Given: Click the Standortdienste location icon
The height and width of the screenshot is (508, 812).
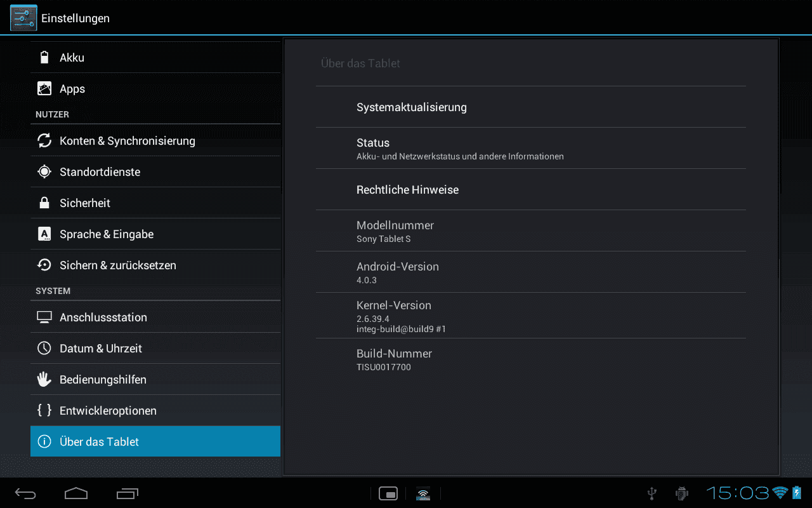Looking at the screenshot, I should (x=44, y=171).
